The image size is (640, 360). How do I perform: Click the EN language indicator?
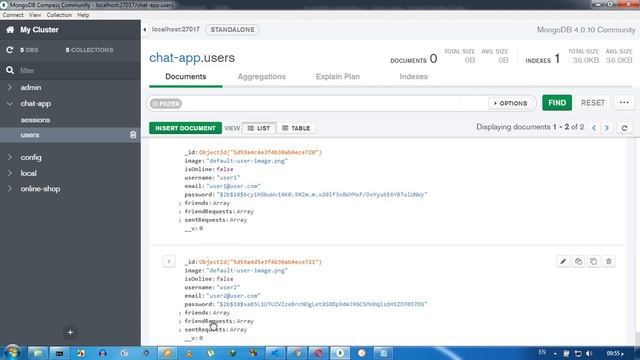tap(542, 352)
